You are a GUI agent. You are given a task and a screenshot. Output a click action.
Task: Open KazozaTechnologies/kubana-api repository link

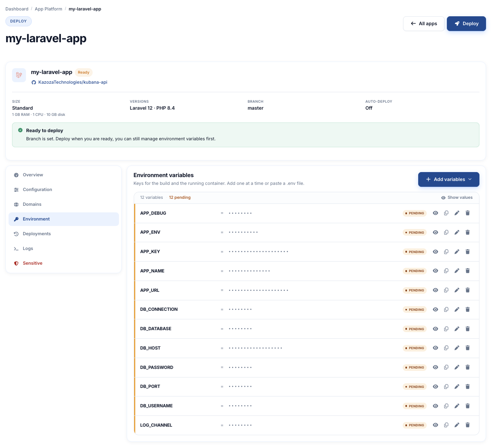click(x=69, y=82)
